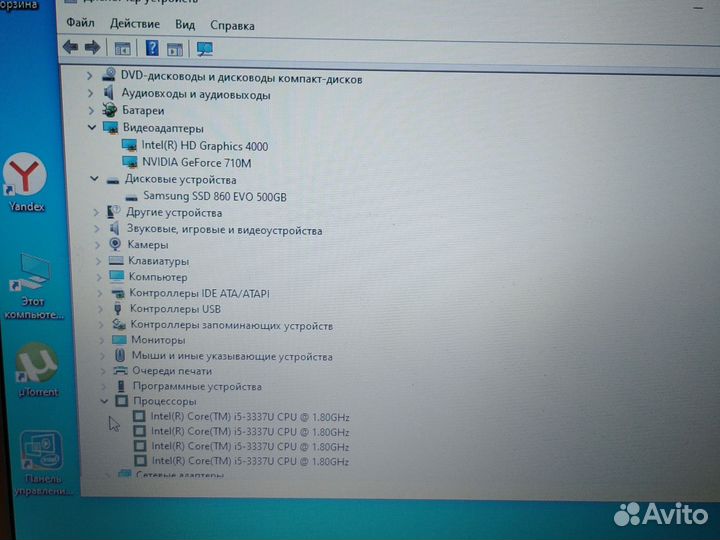The height and width of the screenshot is (540, 720).
Task: Expand the Контроллеры USB node
Action: (x=101, y=309)
